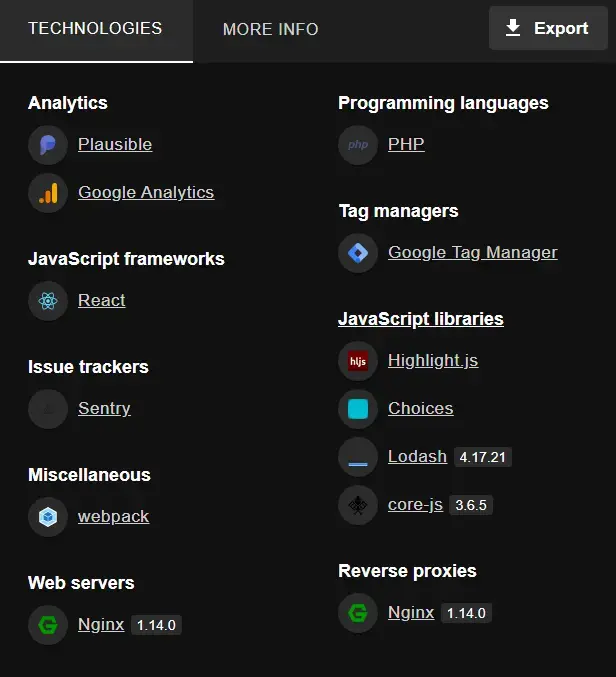
Task: Open the Choices link
Action: pyautogui.click(x=420, y=408)
